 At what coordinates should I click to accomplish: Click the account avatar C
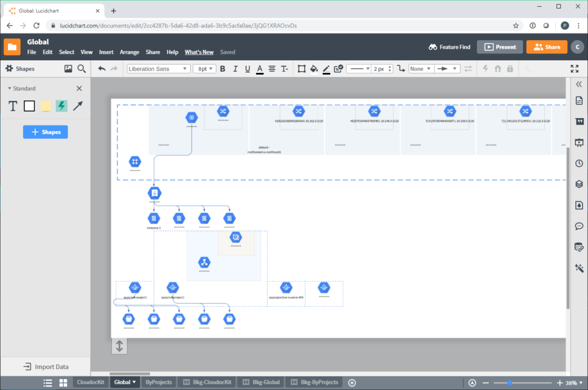click(578, 47)
